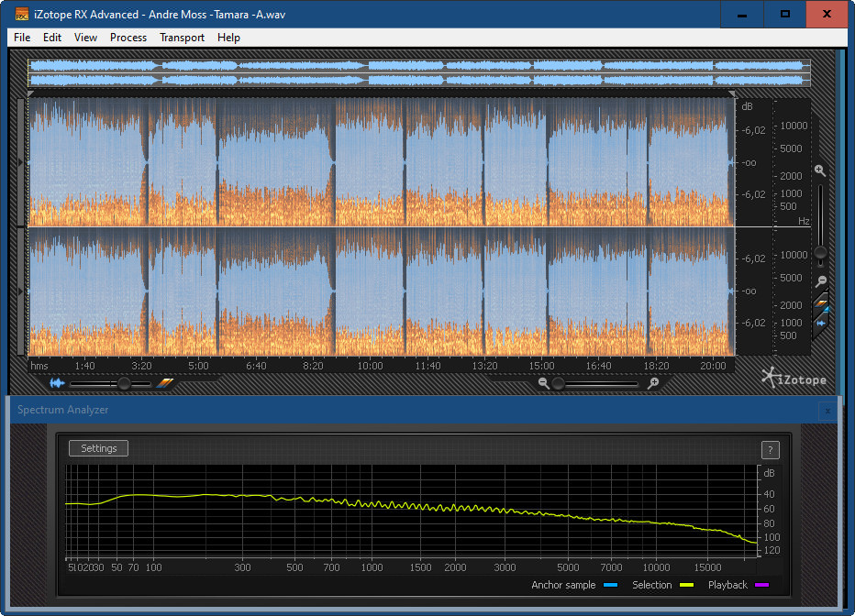Click horizontal time zoom out magnifier
Screen dimensions: 855x616
pos(544,383)
